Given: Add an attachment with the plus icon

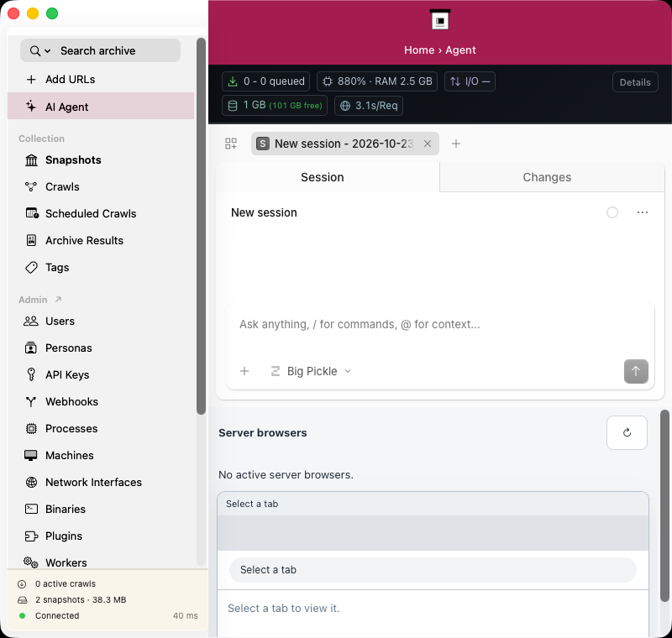Looking at the screenshot, I should (244, 371).
